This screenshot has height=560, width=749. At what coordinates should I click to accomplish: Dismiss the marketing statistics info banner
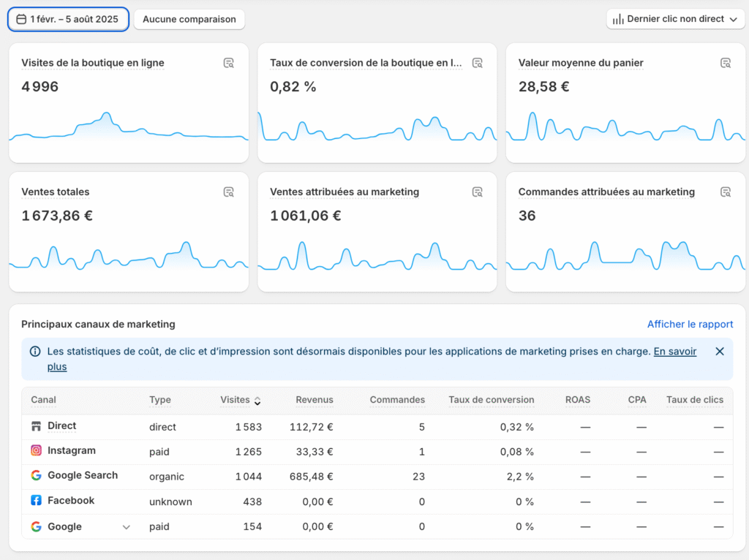720,352
